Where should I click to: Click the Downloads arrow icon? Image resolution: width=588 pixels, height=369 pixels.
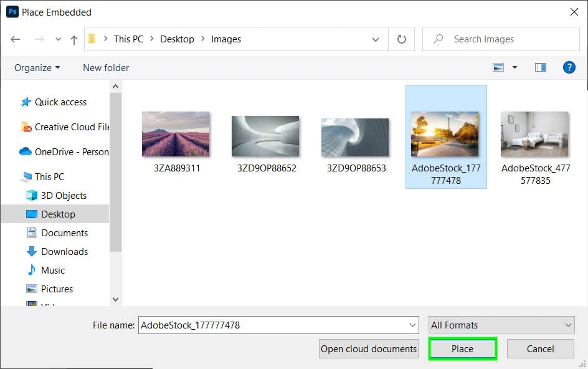pos(32,251)
